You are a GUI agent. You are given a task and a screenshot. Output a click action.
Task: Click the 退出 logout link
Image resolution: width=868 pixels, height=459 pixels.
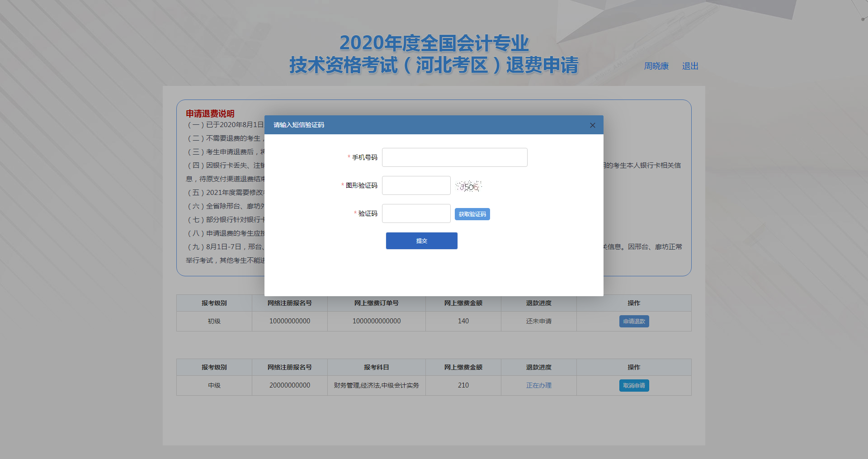pos(690,66)
